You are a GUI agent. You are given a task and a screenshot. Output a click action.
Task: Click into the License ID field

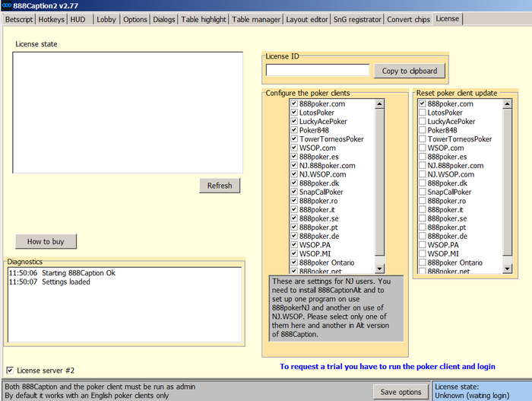[x=318, y=70]
